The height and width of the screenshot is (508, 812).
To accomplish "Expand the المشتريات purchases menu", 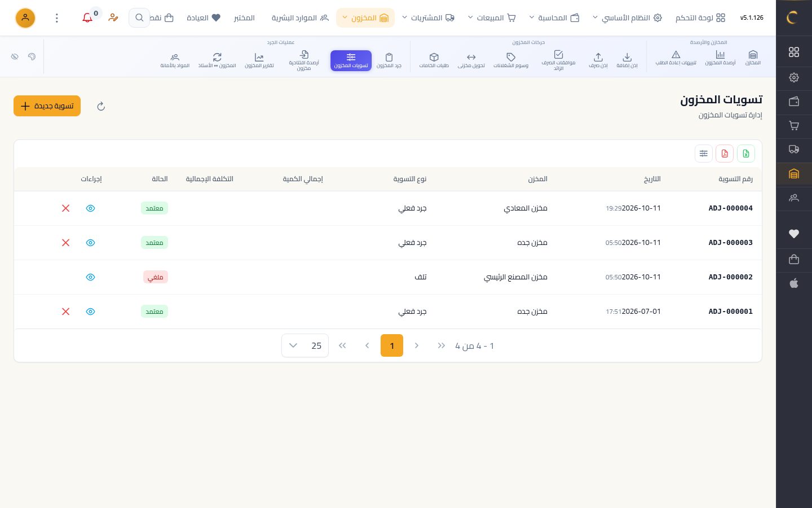I will tap(429, 18).
